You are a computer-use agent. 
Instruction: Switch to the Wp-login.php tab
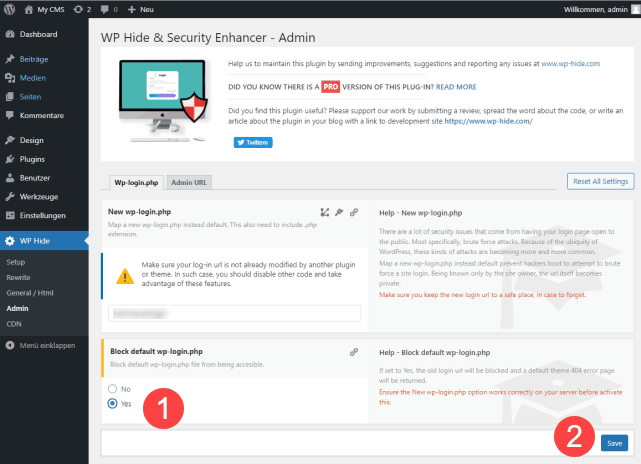tap(136, 183)
